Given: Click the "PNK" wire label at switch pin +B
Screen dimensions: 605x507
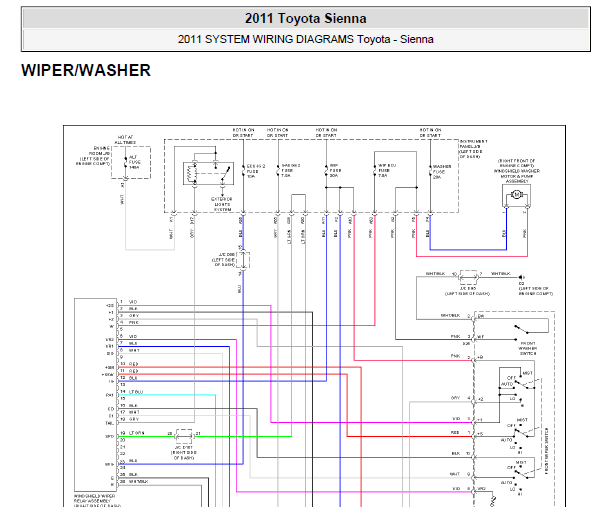Looking at the screenshot, I should coord(455,356).
